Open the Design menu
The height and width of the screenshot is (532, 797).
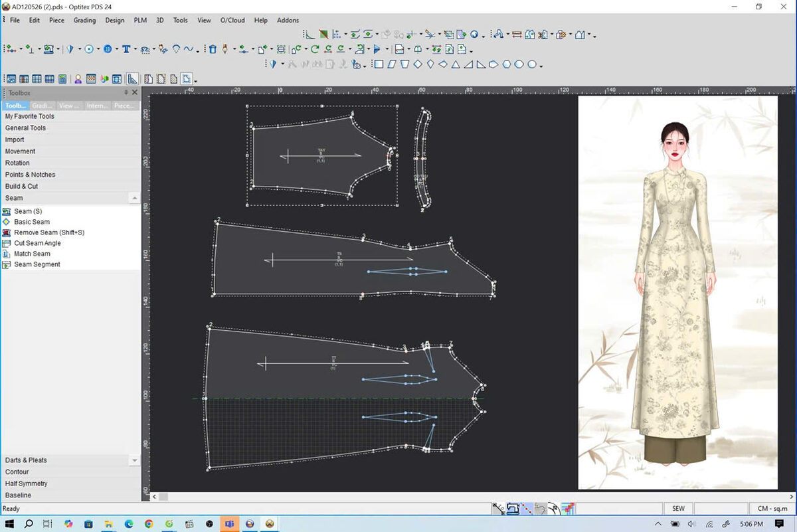pyautogui.click(x=115, y=20)
